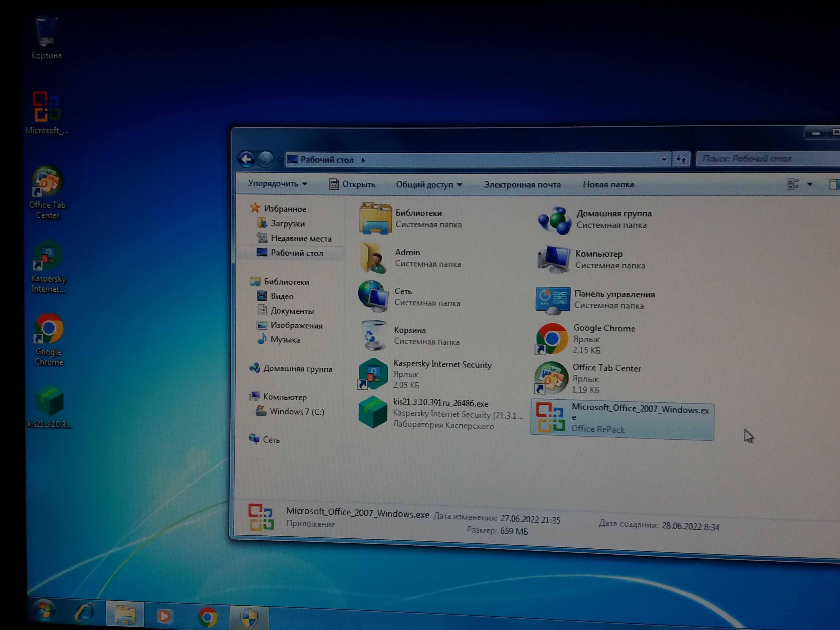Click the Forward arrow in Explorer
840x630 pixels.
point(266,159)
